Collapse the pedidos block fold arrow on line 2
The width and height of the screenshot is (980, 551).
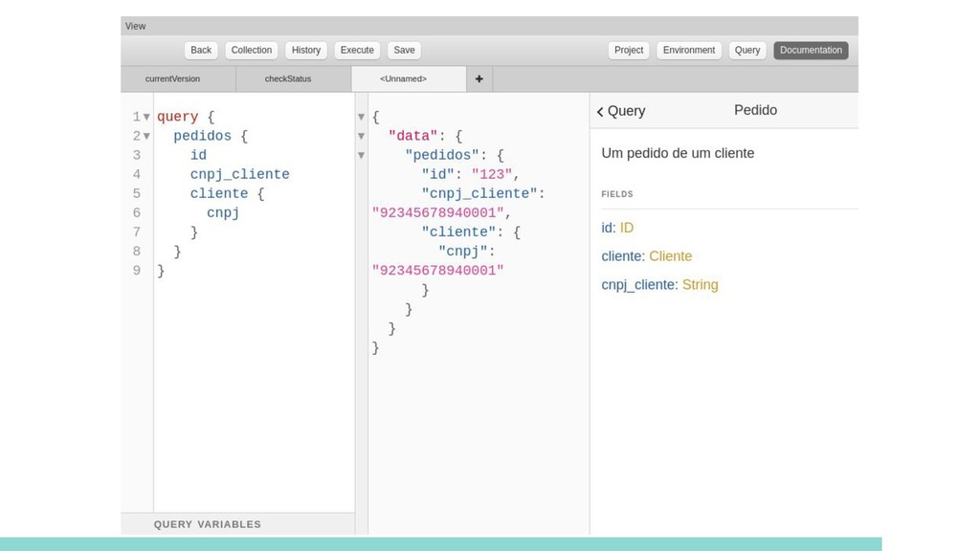146,136
